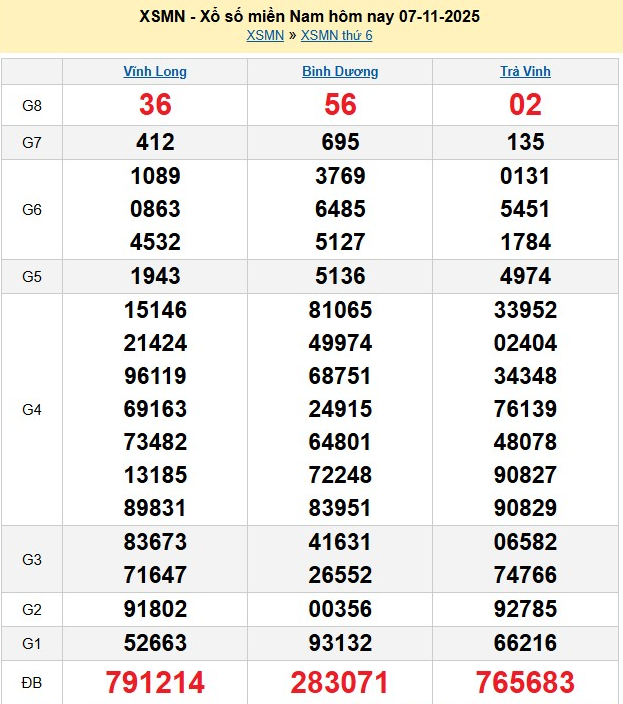Screen dimensions: 623x704
Task: Click the G8 row label
Action: click(x=32, y=105)
